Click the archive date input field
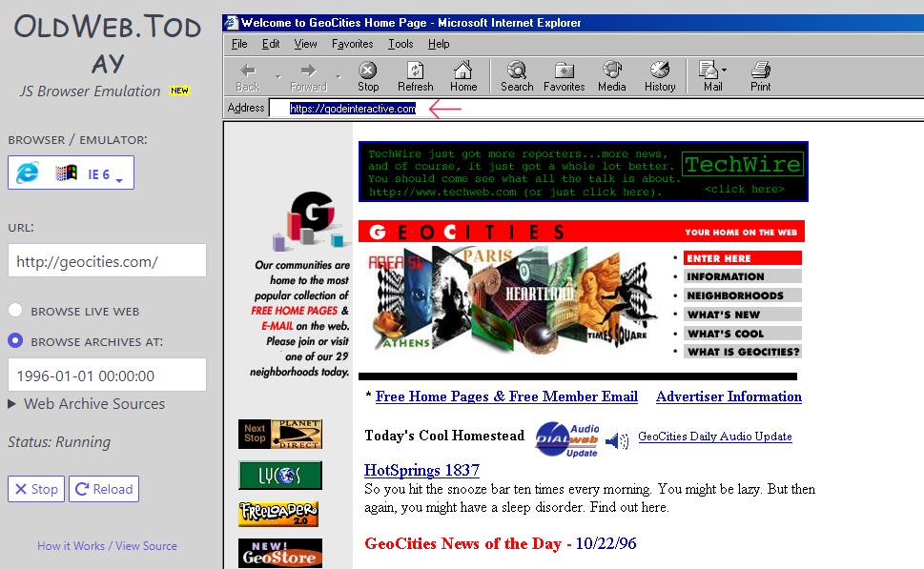 point(107,375)
